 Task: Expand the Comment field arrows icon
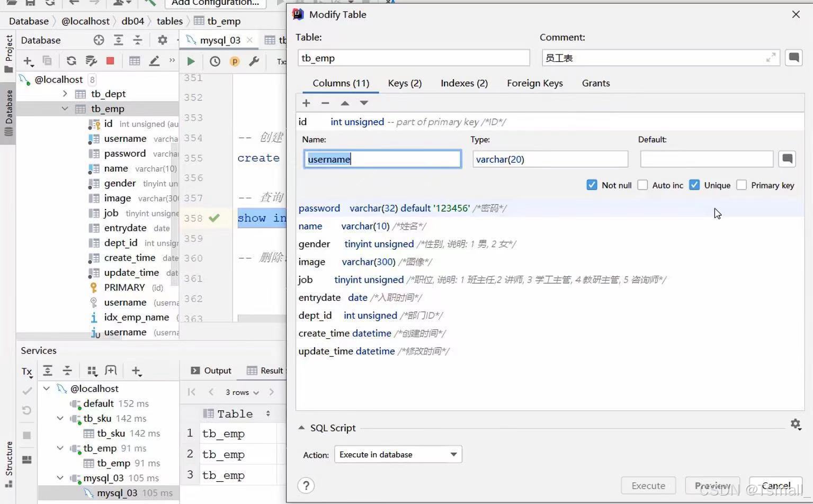coord(771,58)
